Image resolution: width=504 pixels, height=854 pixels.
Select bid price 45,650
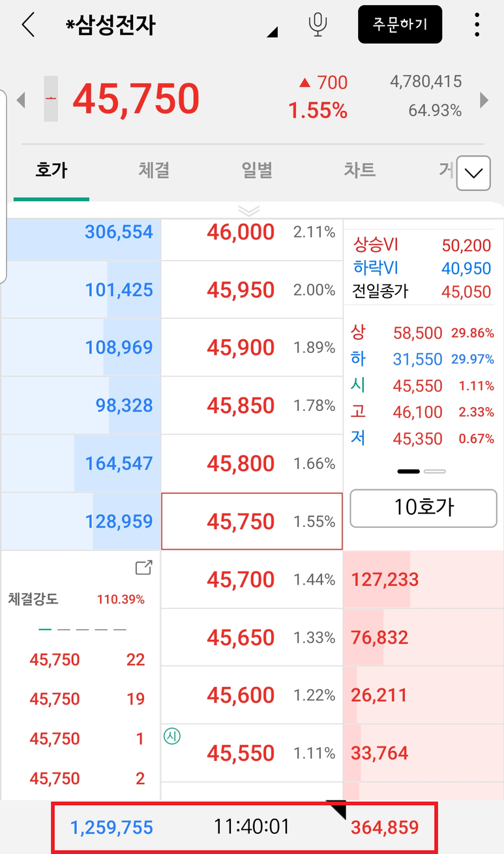pyautogui.click(x=252, y=637)
